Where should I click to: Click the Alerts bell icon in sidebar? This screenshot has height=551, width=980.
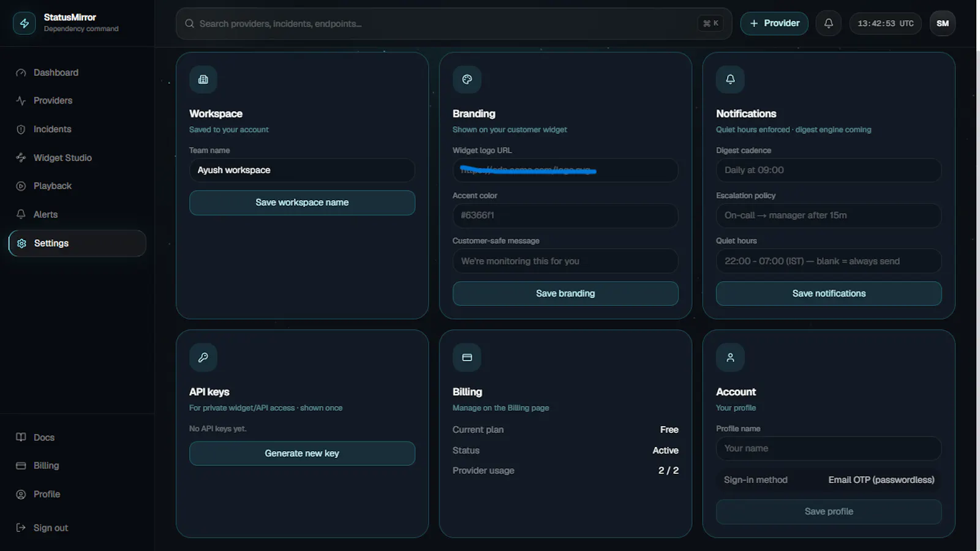[21, 214]
